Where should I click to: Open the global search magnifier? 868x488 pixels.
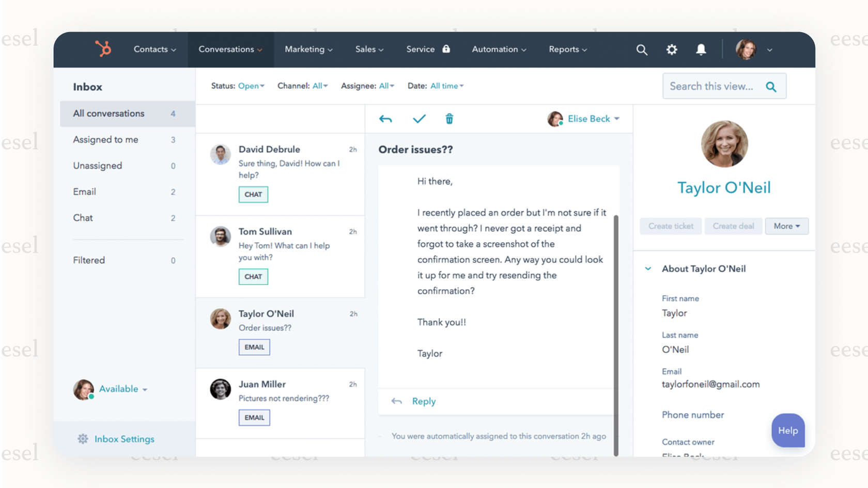click(642, 50)
